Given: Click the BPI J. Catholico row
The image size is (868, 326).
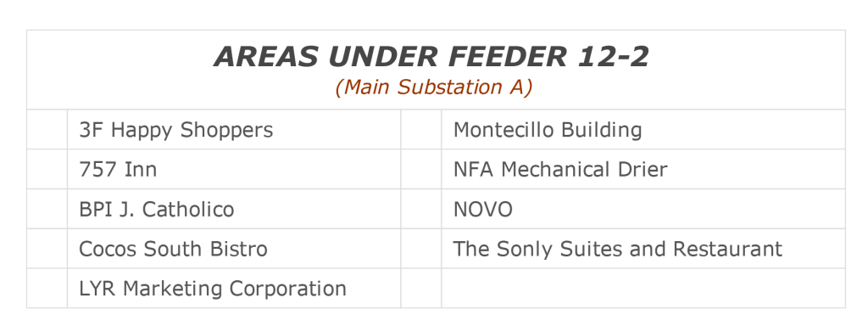Looking at the screenshot, I should 234,209.
